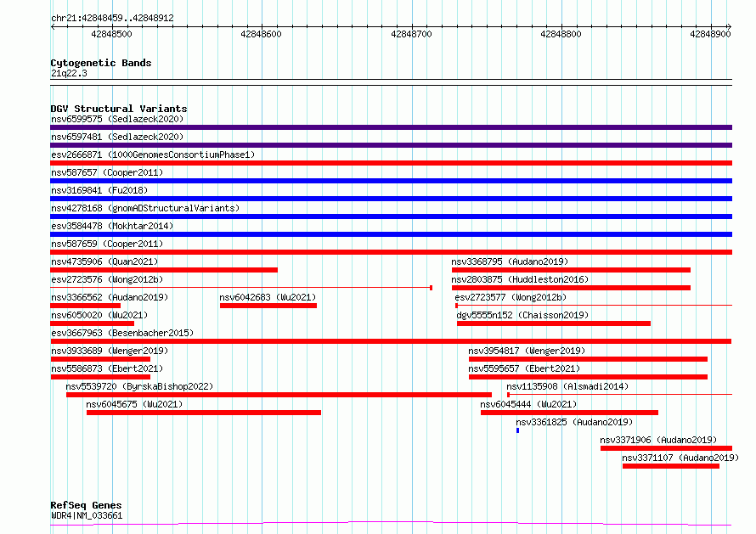
Task: Click the Cytogenetic Bands track title
Action: click(101, 63)
